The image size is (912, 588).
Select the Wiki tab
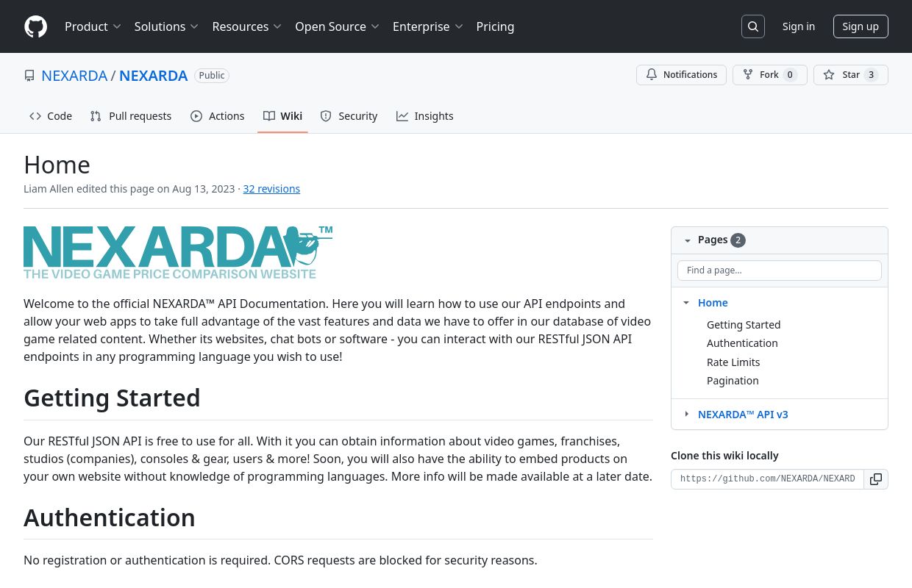click(282, 116)
